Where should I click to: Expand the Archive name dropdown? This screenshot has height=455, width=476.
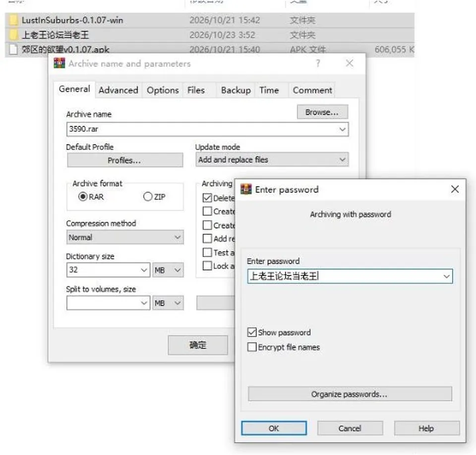coord(342,130)
